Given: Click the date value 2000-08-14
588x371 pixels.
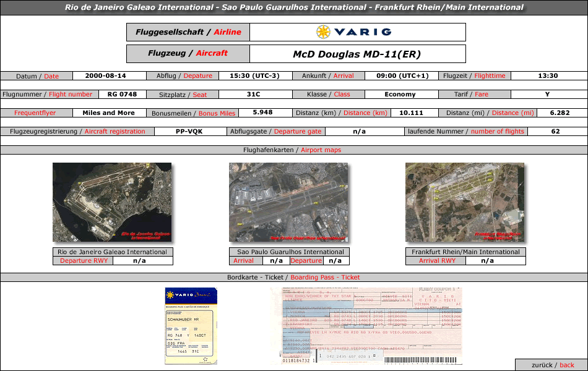Looking at the screenshot, I should tap(105, 75).
